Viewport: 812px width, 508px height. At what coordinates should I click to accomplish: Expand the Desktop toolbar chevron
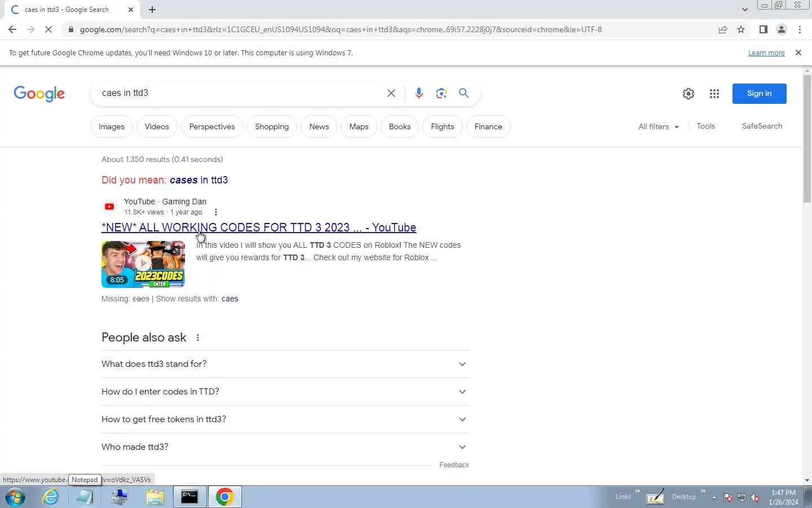point(703,491)
